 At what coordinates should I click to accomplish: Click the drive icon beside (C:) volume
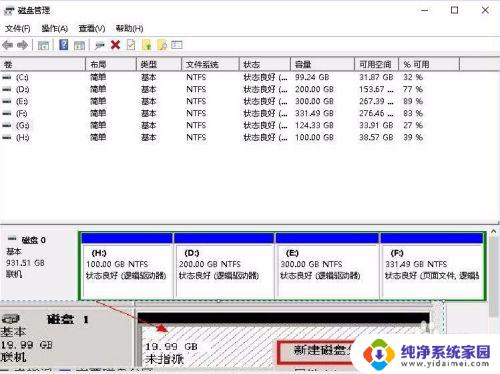coord(7,77)
